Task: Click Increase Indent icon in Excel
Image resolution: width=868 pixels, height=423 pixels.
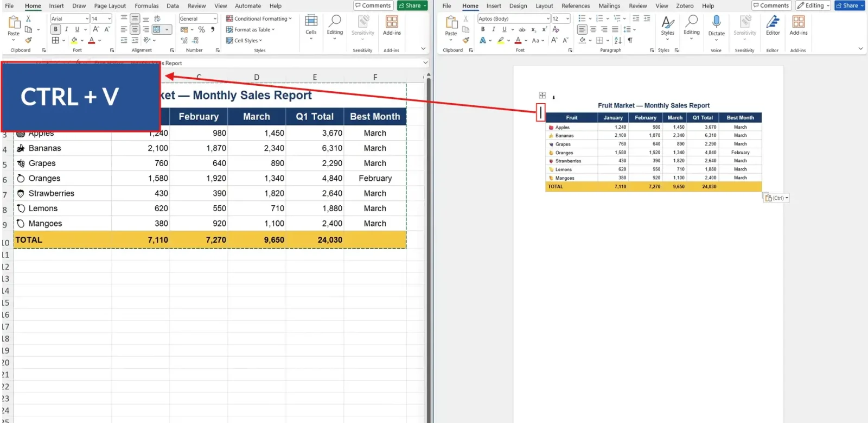Action: click(x=135, y=40)
